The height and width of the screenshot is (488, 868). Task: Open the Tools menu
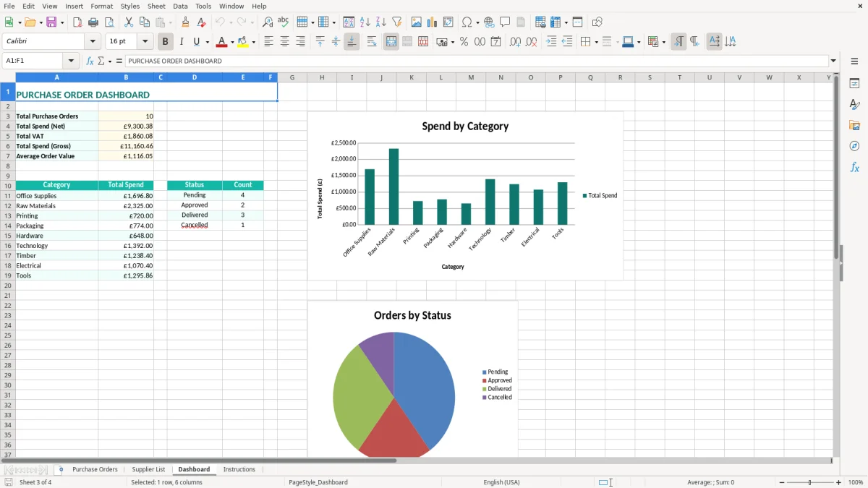point(203,6)
